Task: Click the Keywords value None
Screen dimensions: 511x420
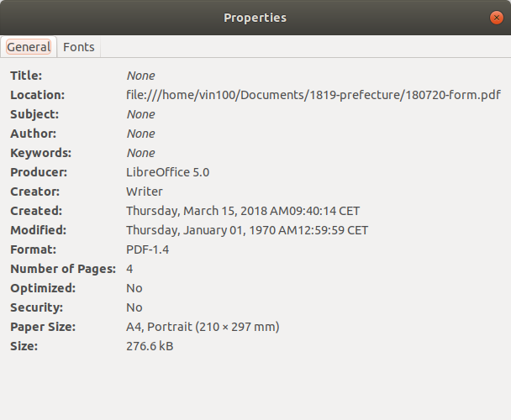Action: [x=140, y=153]
